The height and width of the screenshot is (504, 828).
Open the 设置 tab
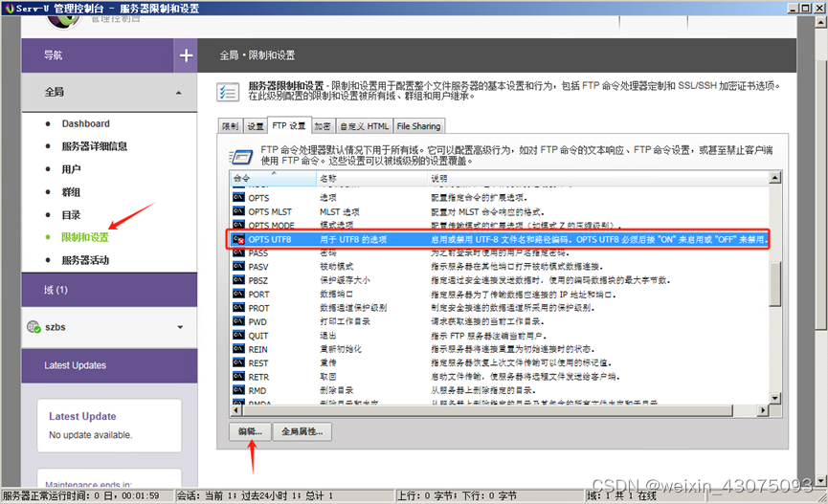pos(255,126)
